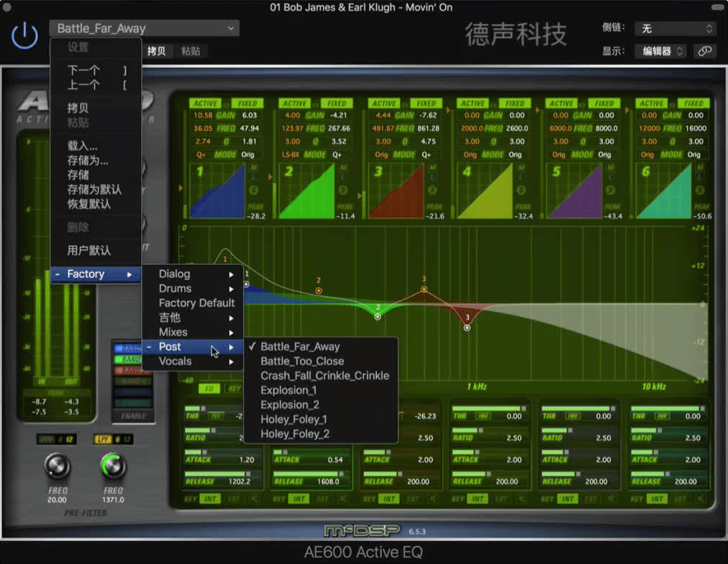Adjust the LPF FREQ knob at 1371.0
The width and height of the screenshot is (728, 564).
click(113, 467)
